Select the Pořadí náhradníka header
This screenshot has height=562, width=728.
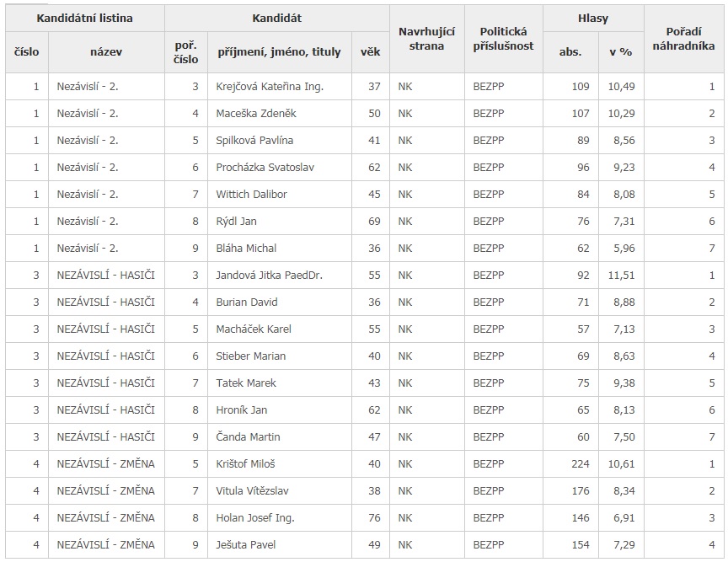coord(683,39)
